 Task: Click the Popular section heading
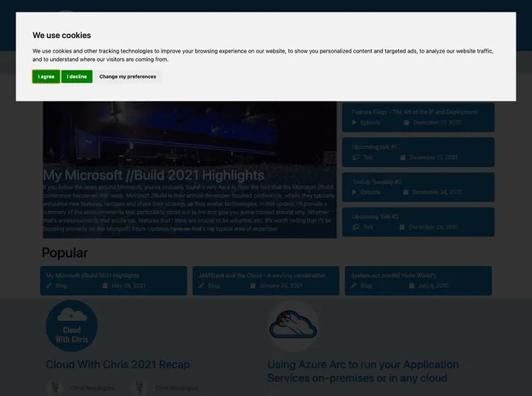click(x=65, y=253)
